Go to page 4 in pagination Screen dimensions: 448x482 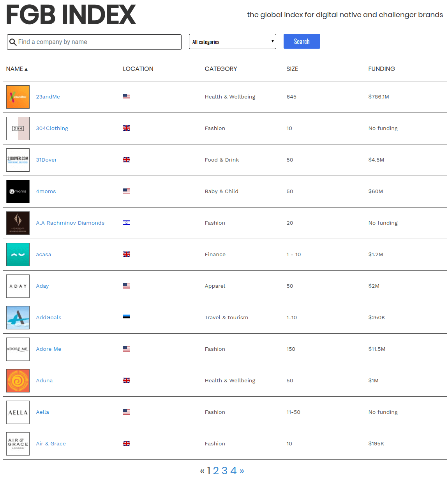coord(233,471)
